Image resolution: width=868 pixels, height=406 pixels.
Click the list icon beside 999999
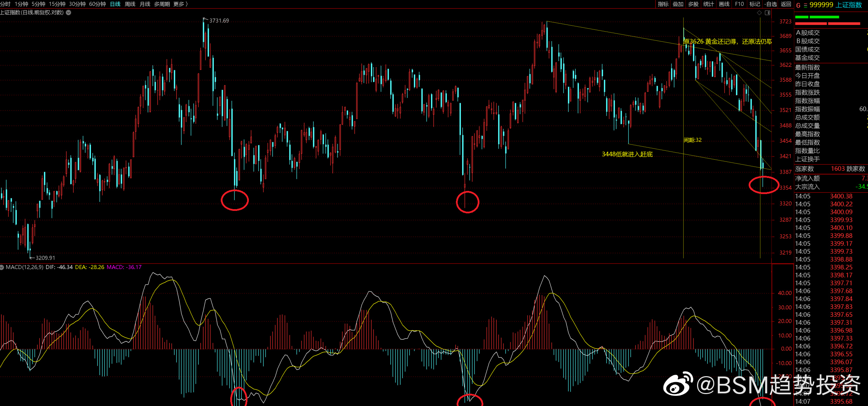pyautogui.click(x=806, y=5)
